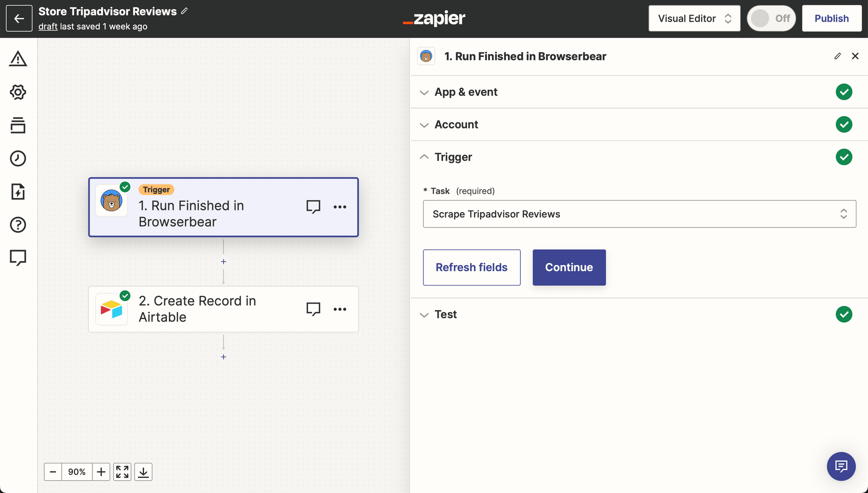Collapse the Trigger section
This screenshot has height=493, width=868.
point(424,157)
